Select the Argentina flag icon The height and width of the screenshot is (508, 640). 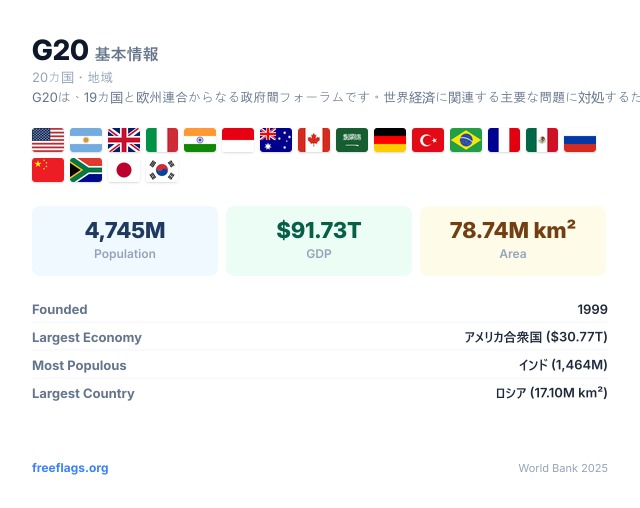(x=86, y=140)
